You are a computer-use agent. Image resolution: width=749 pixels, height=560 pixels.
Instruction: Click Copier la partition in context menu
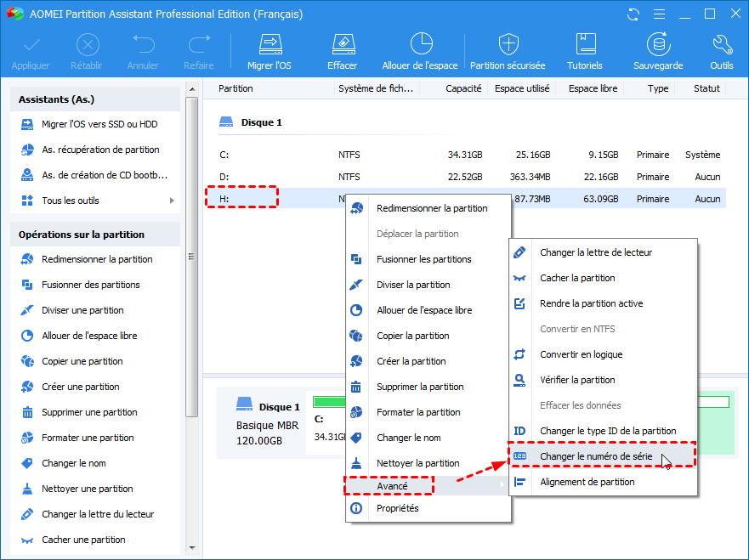(x=428, y=336)
